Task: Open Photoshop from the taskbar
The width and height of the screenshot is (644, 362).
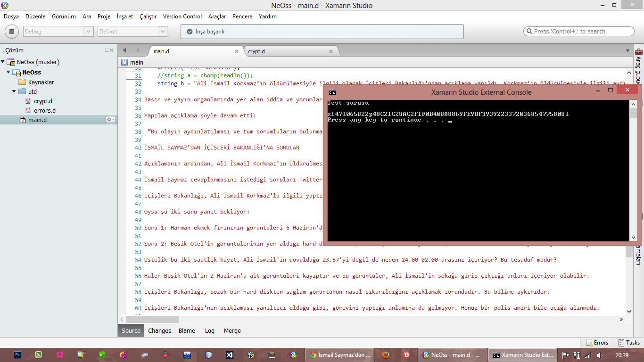Action: tap(17, 355)
